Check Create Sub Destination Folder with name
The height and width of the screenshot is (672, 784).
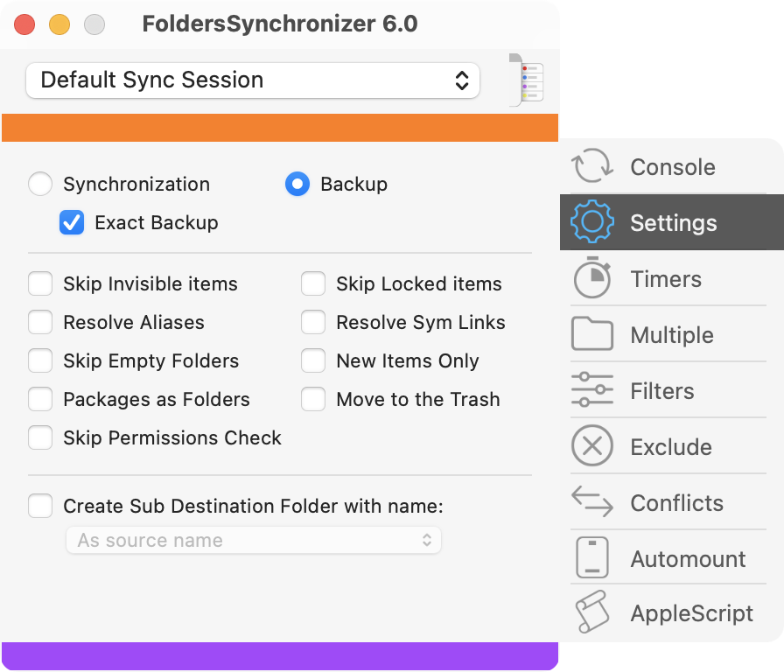point(40,506)
